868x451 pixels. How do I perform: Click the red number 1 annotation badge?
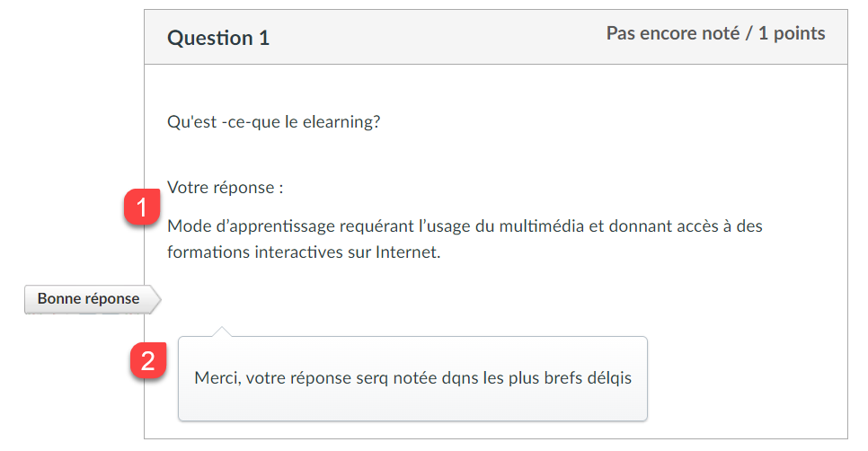pyautogui.click(x=142, y=207)
